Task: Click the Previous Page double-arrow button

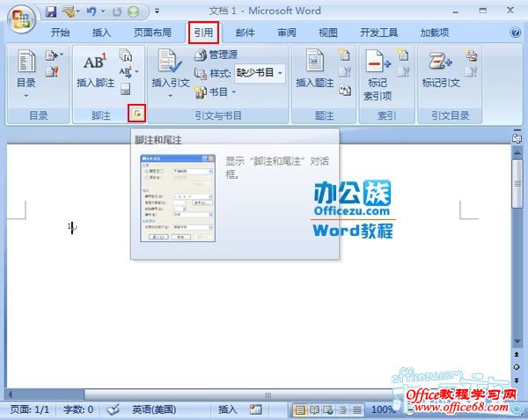Action: coord(517,354)
